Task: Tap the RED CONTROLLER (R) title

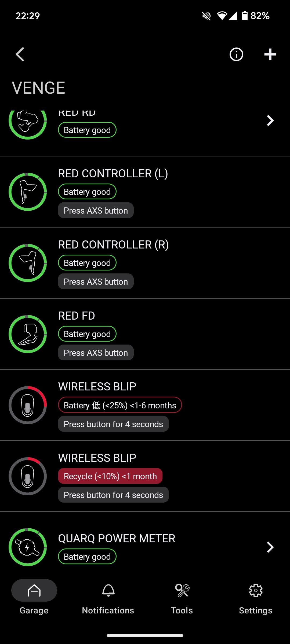Action: click(113, 245)
